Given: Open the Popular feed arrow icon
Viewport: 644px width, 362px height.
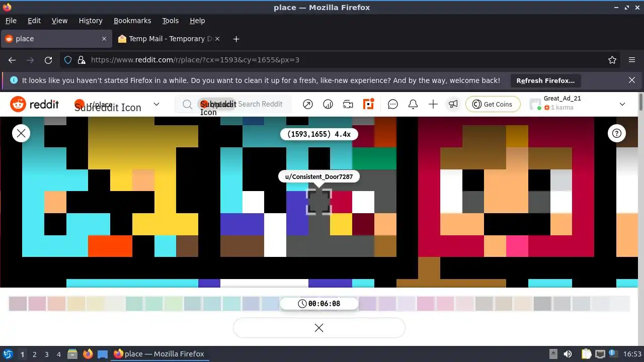Looking at the screenshot, I should pyautogui.click(x=308, y=104).
